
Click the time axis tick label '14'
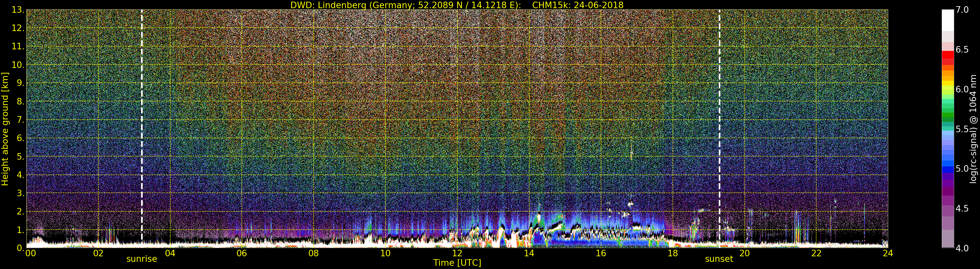[x=529, y=253]
